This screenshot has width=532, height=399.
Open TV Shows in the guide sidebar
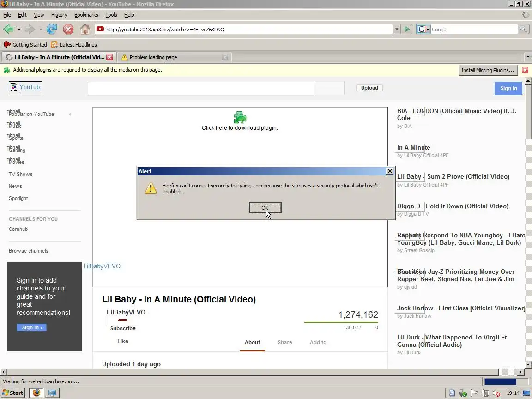[x=21, y=174]
